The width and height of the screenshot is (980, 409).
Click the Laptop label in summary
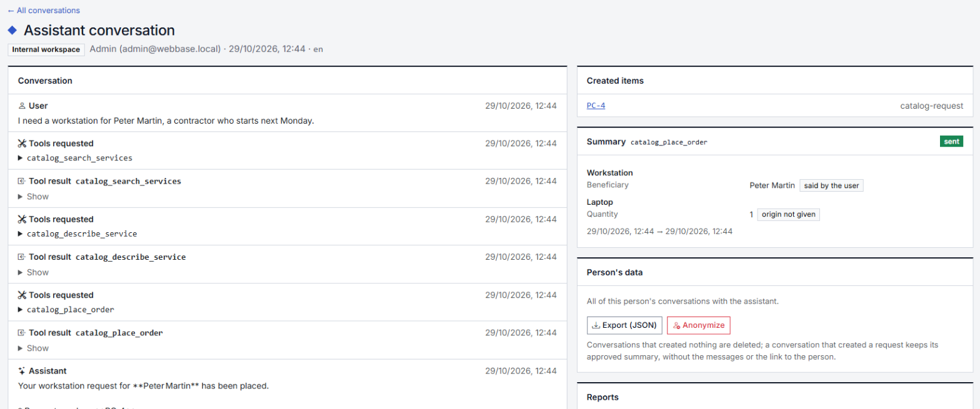[x=600, y=202]
